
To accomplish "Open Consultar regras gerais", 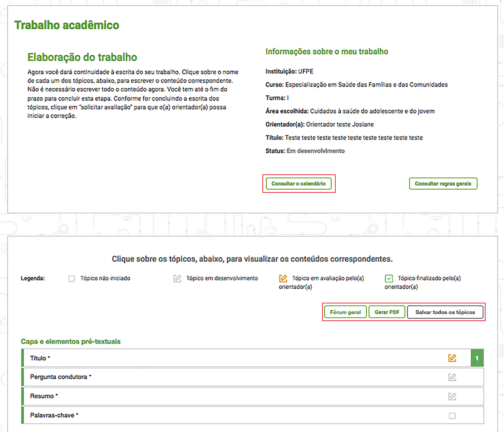I will click(x=443, y=184).
